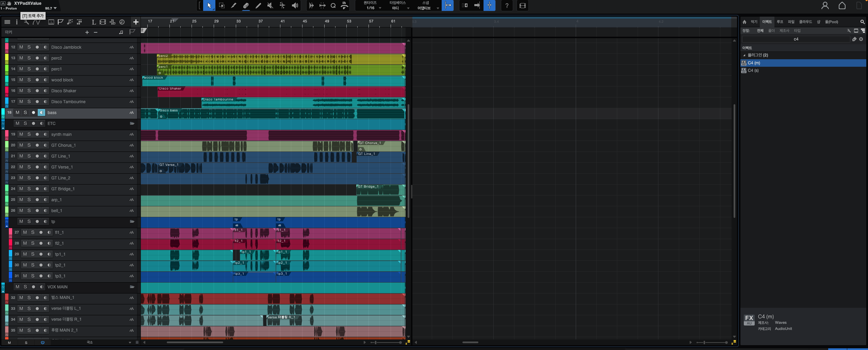This screenshot has width=868, height=350.
Task: Collapse the 플러그인 (2) tree group
Action: 744,55
